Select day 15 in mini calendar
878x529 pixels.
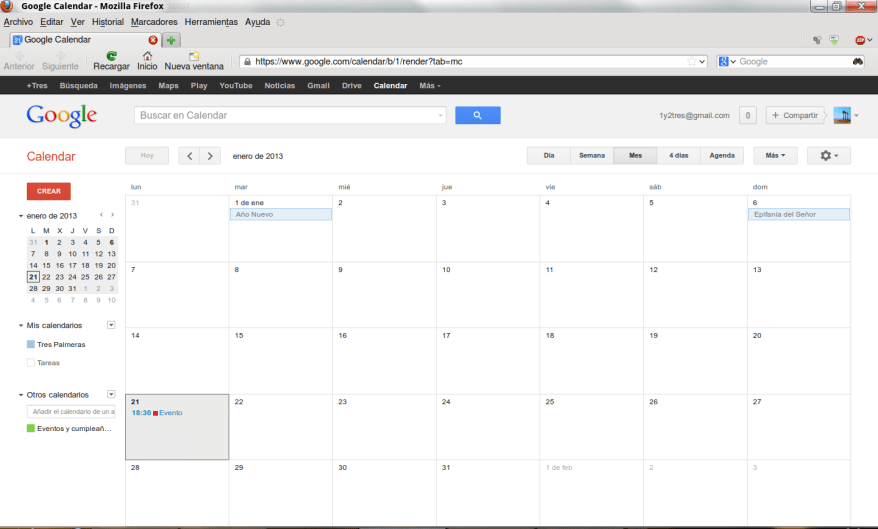tap(46, 265)
